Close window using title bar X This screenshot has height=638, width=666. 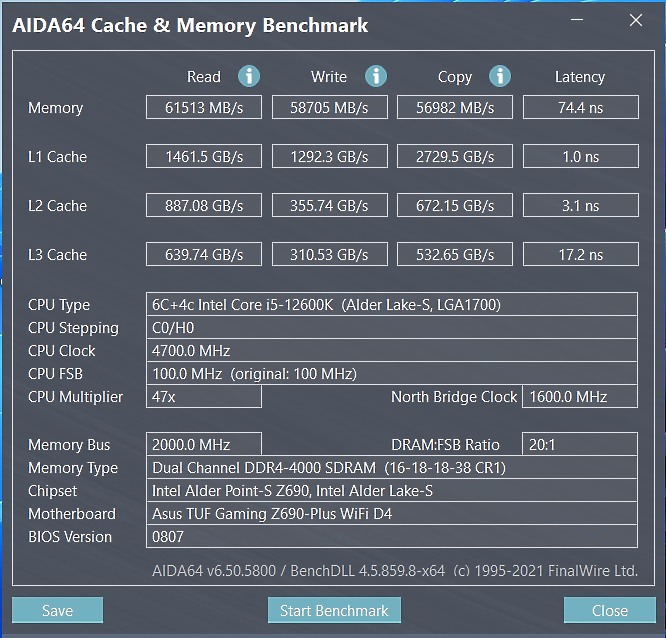pos(636,20)
